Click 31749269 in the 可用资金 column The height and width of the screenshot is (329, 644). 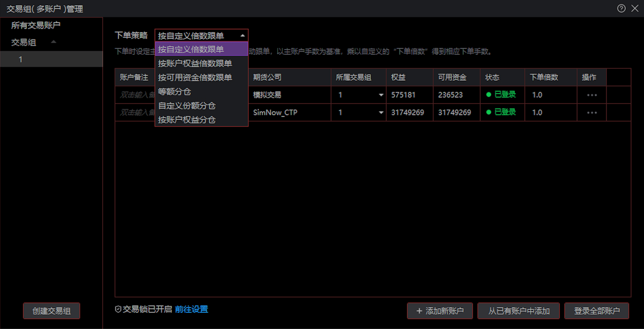pos(455,112)
